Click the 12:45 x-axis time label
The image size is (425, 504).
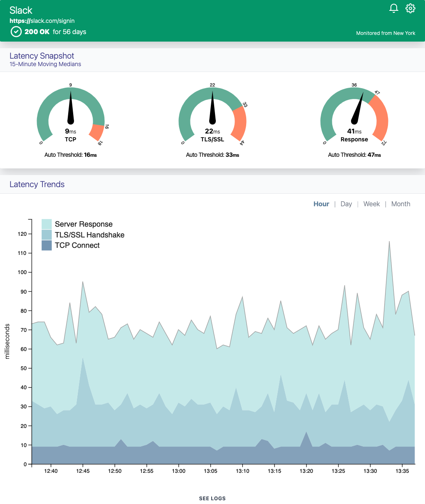click(83, 471)
